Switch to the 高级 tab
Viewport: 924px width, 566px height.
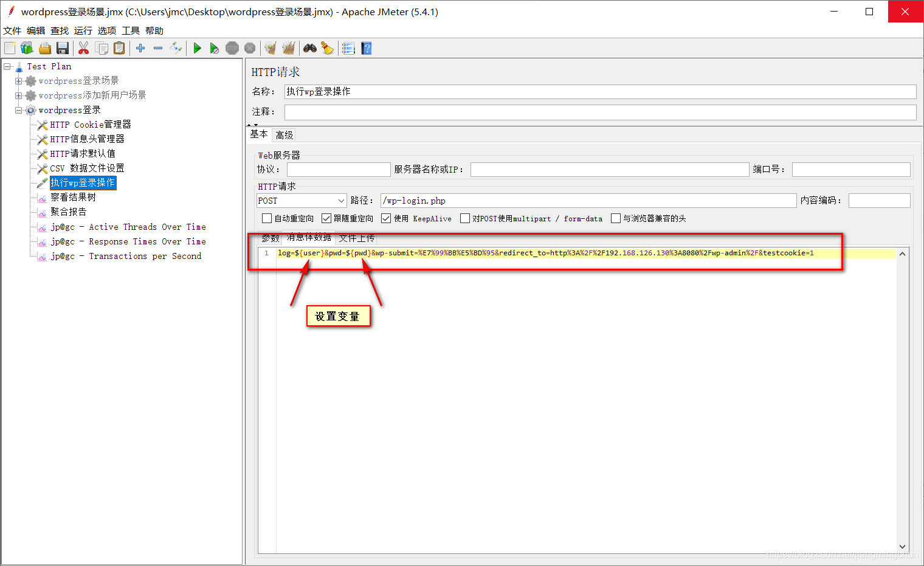284,135
